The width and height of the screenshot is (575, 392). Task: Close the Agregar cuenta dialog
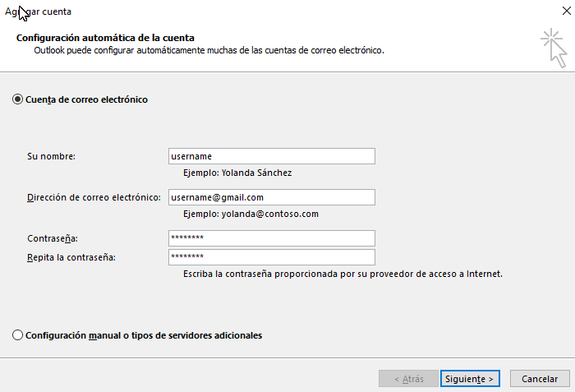point(566,11)
